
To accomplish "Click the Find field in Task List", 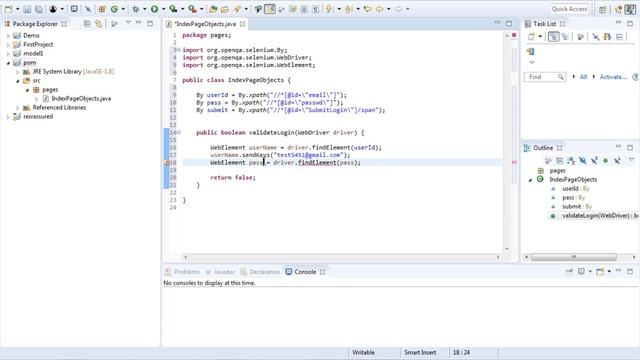I will click(545, 77).
